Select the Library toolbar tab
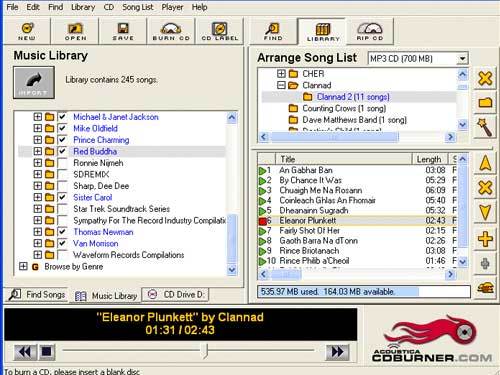Screen dimensions: 500x375 pyautogui.click(x=322, y=31)
